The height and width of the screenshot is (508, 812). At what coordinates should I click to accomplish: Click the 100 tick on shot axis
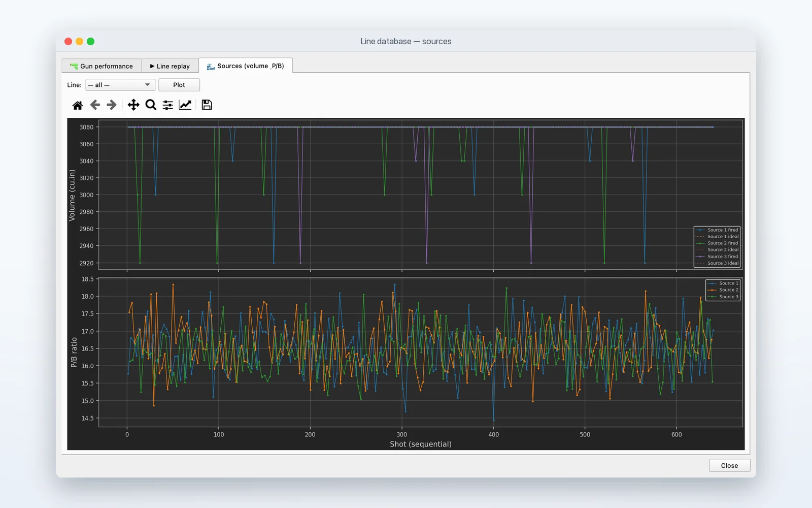219,435
